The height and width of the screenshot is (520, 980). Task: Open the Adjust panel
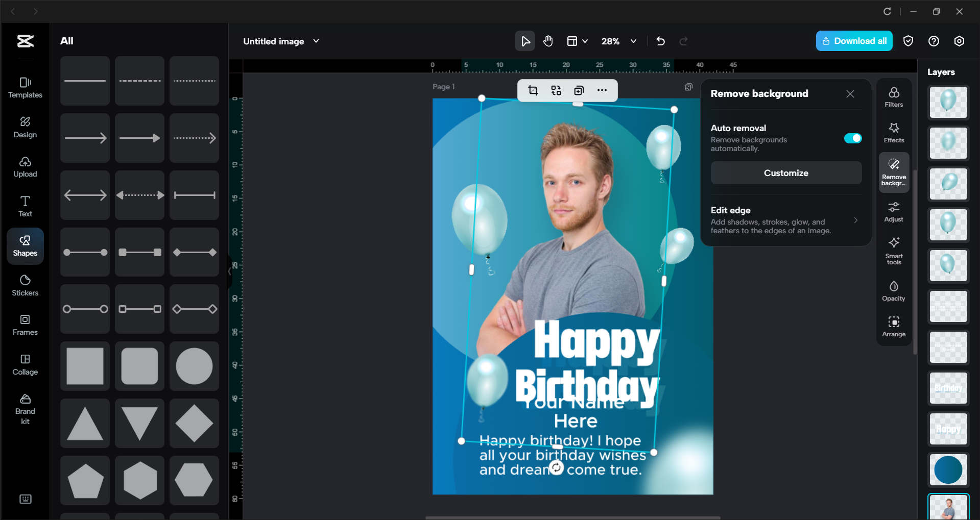click(x=893, y=211)
